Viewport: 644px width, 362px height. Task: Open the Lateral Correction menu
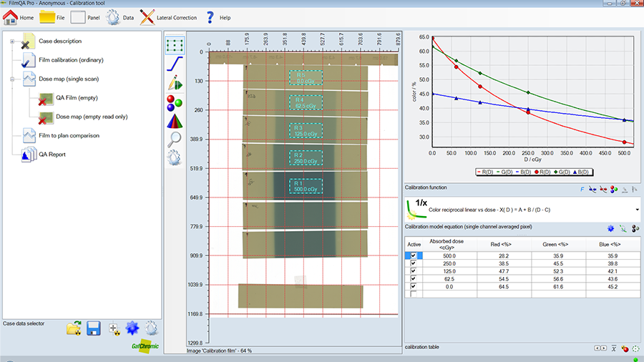(168, 17)
